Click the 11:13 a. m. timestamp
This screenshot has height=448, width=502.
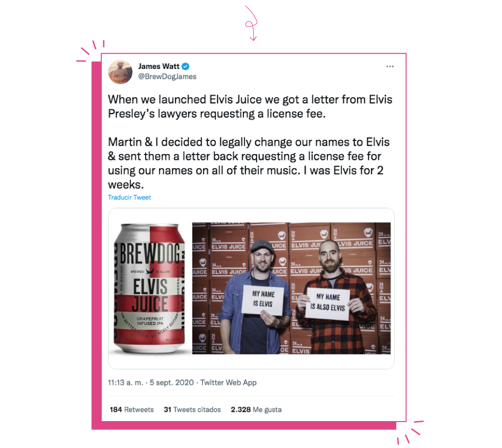(125, 382)
